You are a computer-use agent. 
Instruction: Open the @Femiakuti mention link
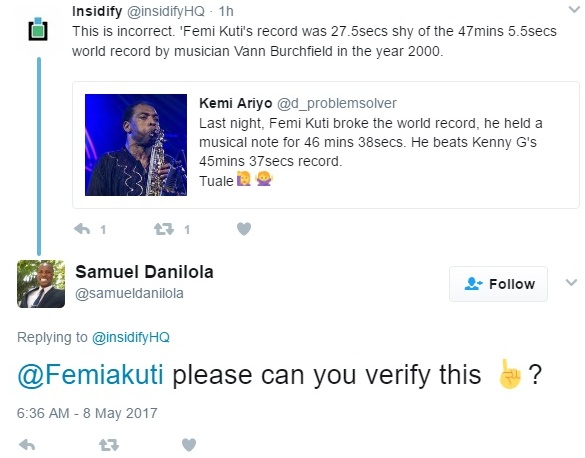(x=90, y=375)
